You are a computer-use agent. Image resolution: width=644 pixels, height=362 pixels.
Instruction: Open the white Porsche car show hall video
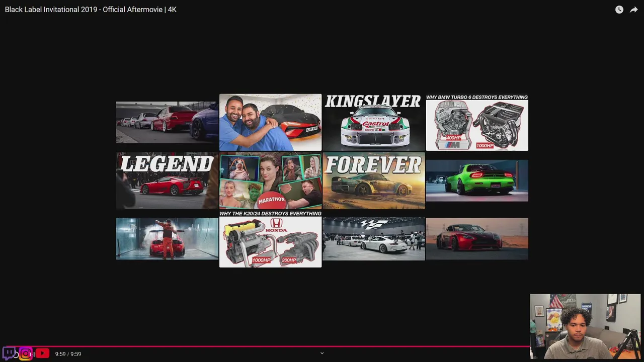(374, 239)
